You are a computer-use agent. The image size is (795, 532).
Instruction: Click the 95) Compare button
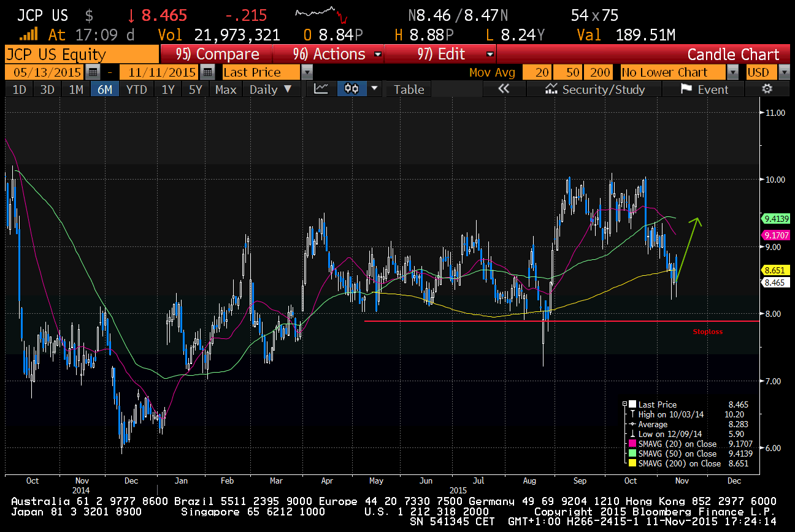pyautogui.click(x=216, y=54)
